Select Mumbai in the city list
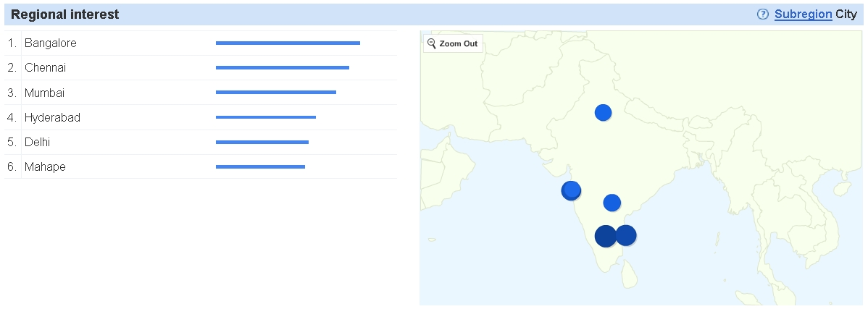 click(x=44, y=93)
